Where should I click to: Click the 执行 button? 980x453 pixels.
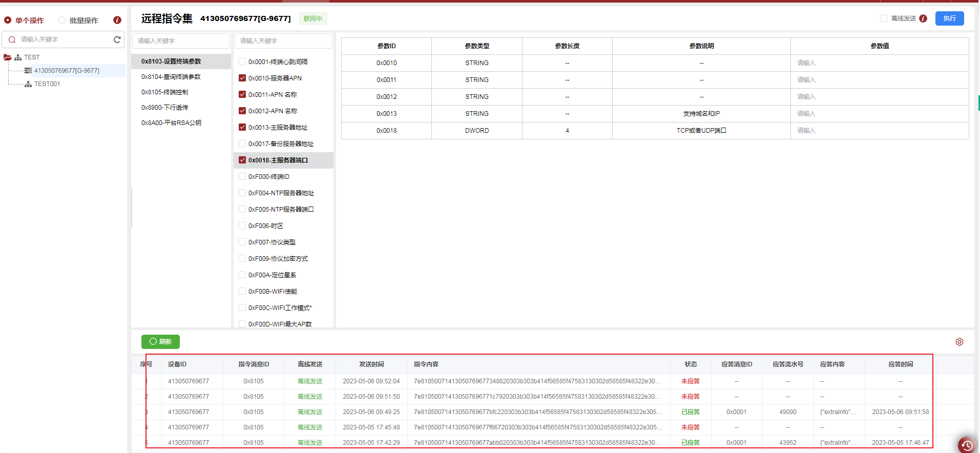(x=949, y=18)
